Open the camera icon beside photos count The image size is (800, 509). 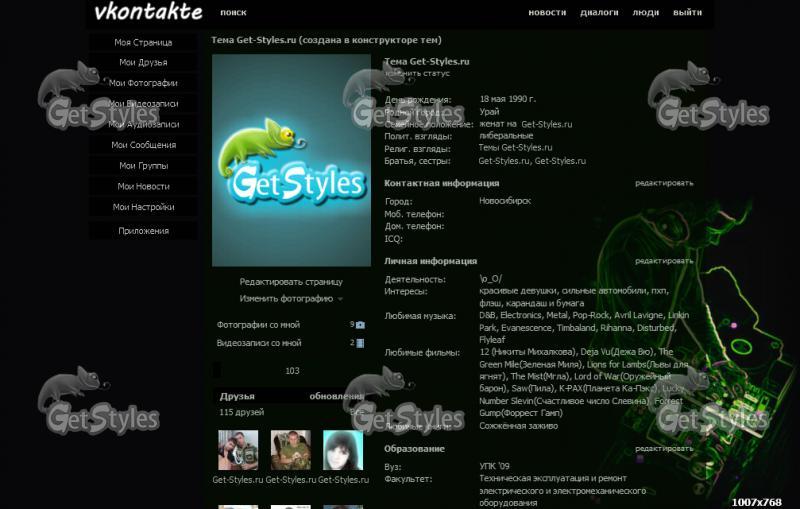[x=360, y=325]
